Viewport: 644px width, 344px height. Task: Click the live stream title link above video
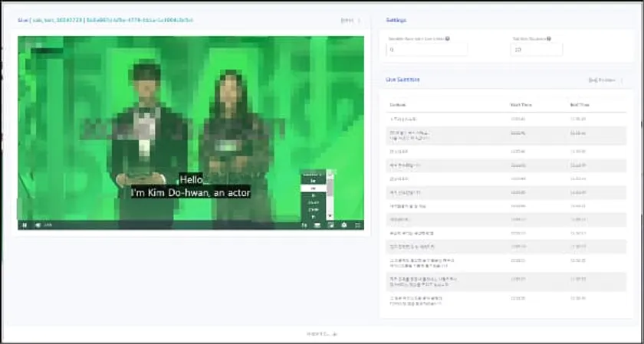click(x=106, y=20)
